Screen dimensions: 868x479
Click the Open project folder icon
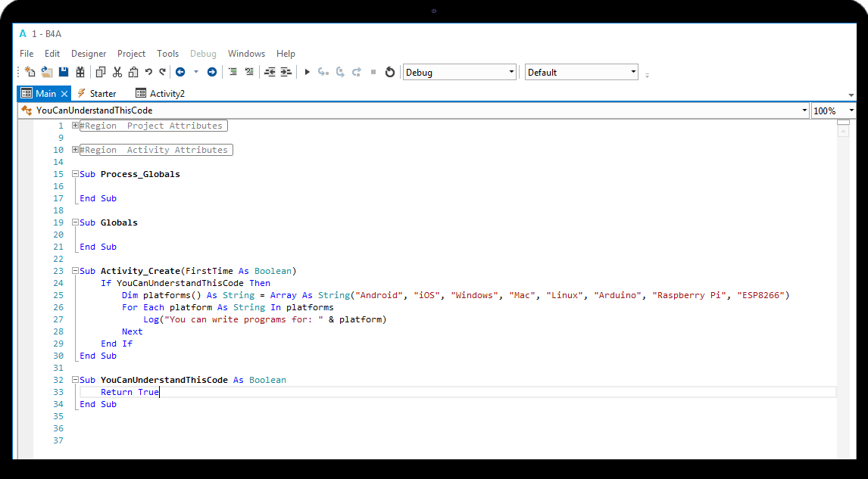click(47, 72)
